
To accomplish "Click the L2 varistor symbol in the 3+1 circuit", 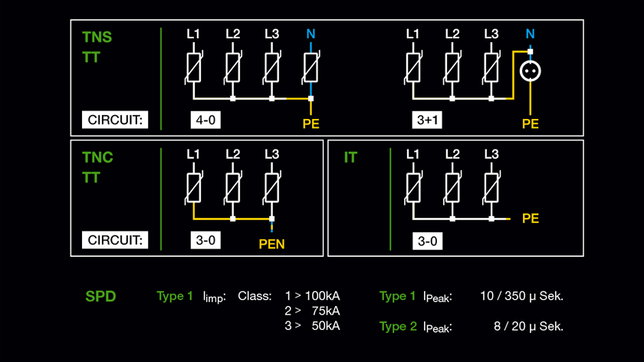I will 452,67.
